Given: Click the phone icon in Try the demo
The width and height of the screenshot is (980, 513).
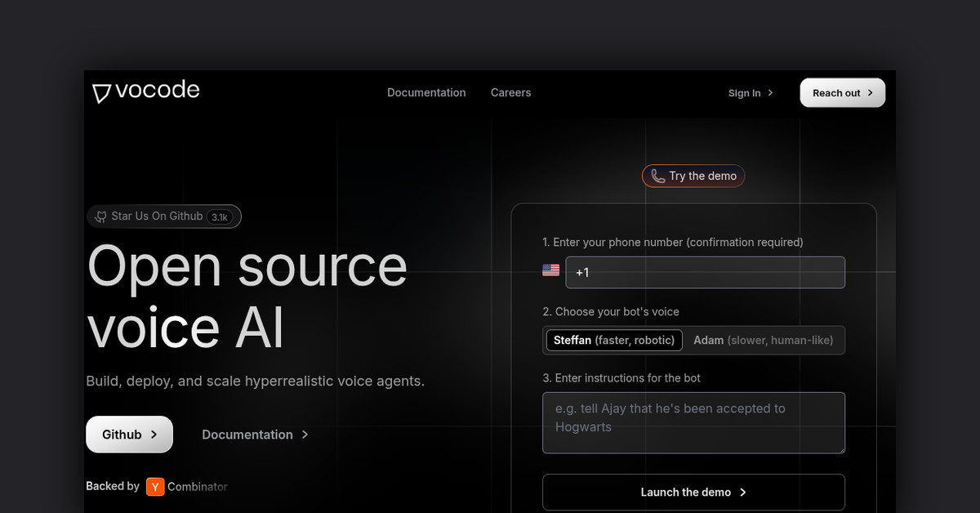Looking at the screenshot, I should (x=657, y=176).
